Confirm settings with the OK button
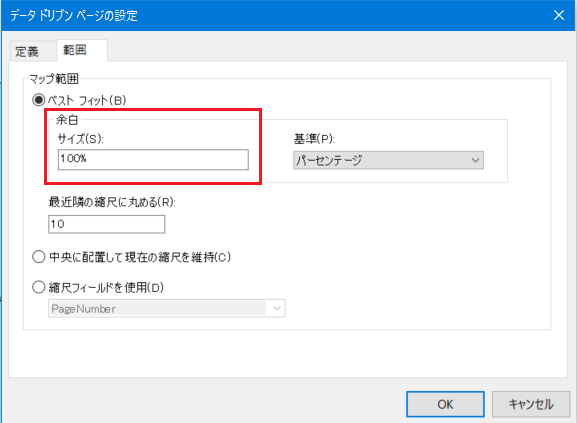577x423 pixels. point(445,404)
